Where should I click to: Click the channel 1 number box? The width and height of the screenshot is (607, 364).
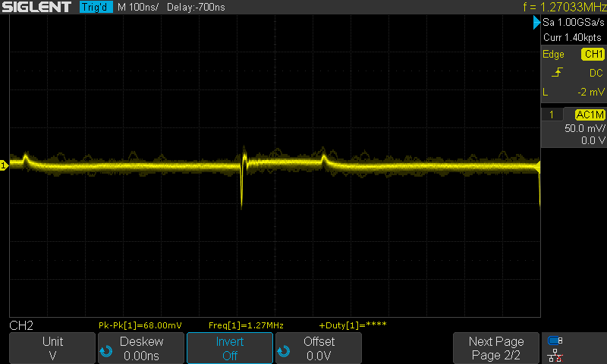pos(552,115)
